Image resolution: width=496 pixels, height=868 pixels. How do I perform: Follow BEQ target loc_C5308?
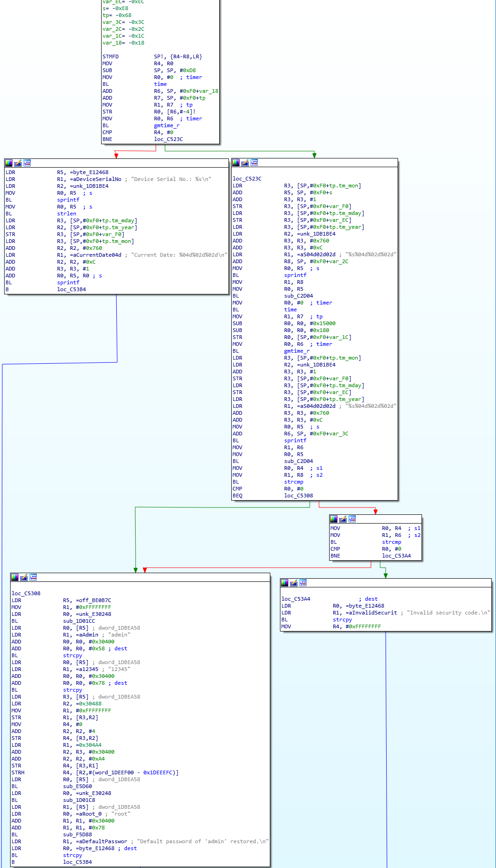[x=298, y=496]
